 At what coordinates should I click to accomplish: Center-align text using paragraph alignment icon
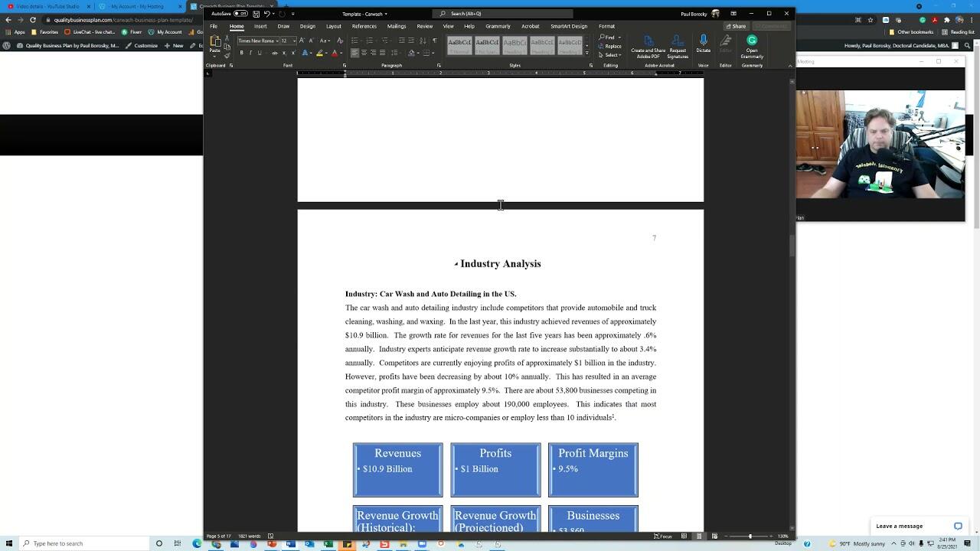pyautogui.click(x=364, y=53)
